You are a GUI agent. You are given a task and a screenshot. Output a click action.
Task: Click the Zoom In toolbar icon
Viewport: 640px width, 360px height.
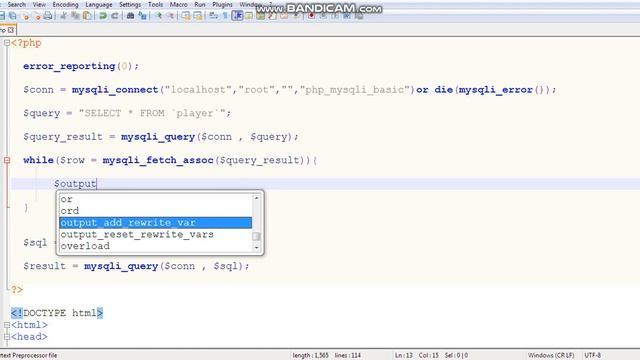(x=158, y=16)
